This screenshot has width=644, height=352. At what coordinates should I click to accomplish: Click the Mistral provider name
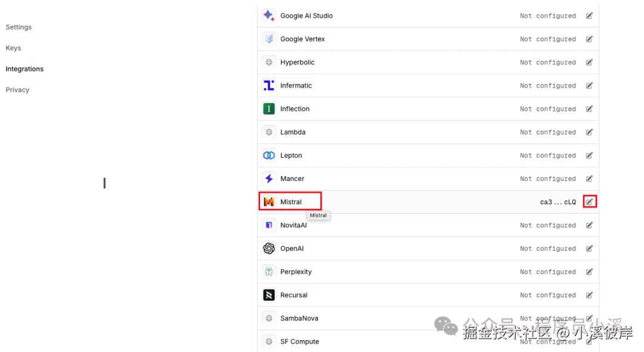pos(291,202)
